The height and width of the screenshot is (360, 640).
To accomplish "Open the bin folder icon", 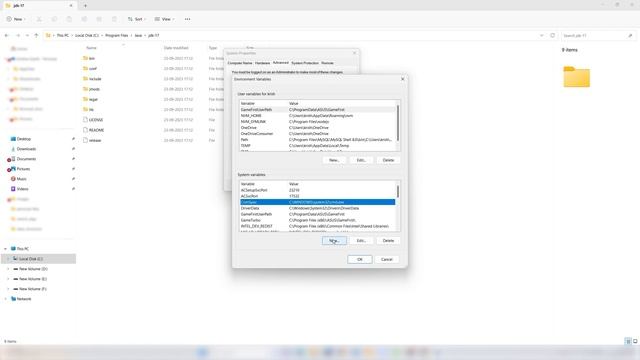I will click(85, 58).
